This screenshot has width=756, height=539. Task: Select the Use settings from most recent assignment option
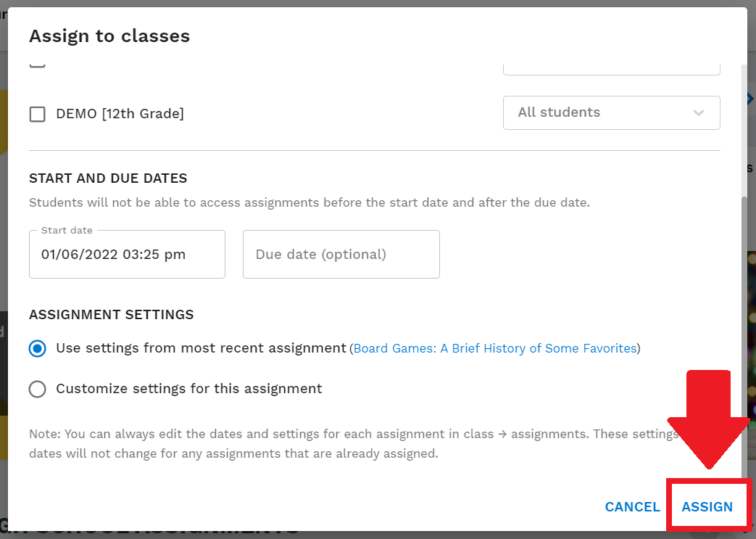tap(37, 348)
